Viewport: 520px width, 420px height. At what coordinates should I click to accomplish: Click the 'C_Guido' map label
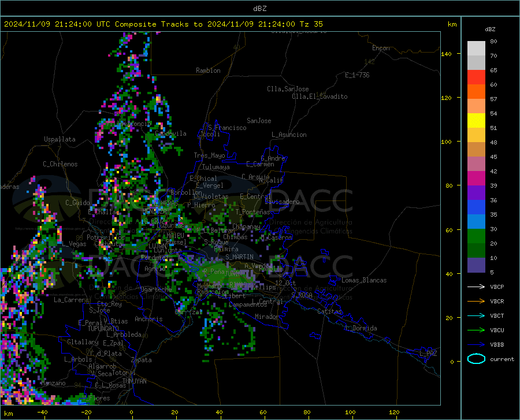point(77,203)
